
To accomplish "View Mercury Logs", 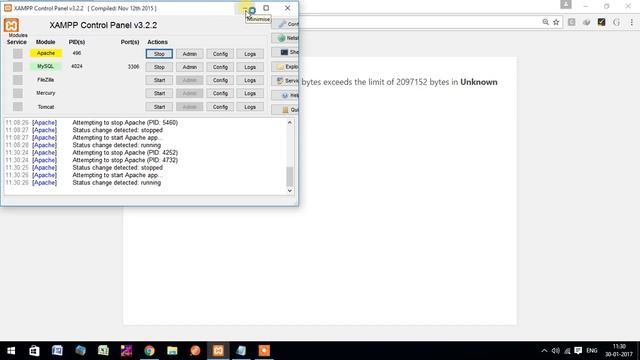I will 250,93.
